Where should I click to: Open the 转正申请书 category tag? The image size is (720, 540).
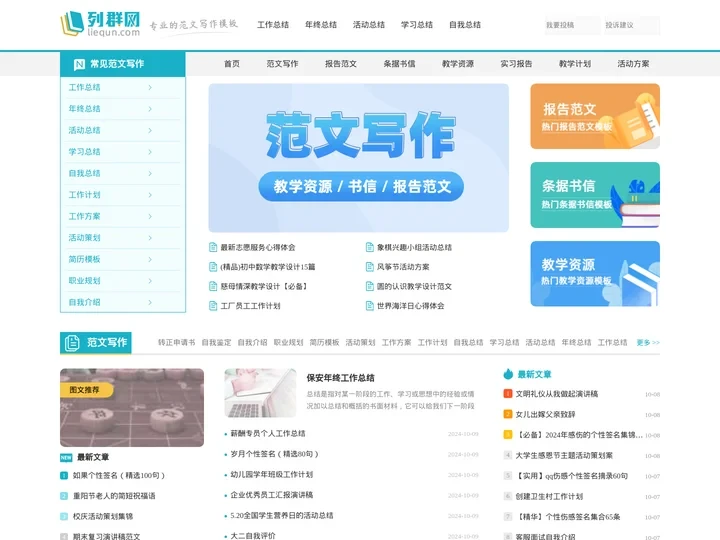point(176,343)
